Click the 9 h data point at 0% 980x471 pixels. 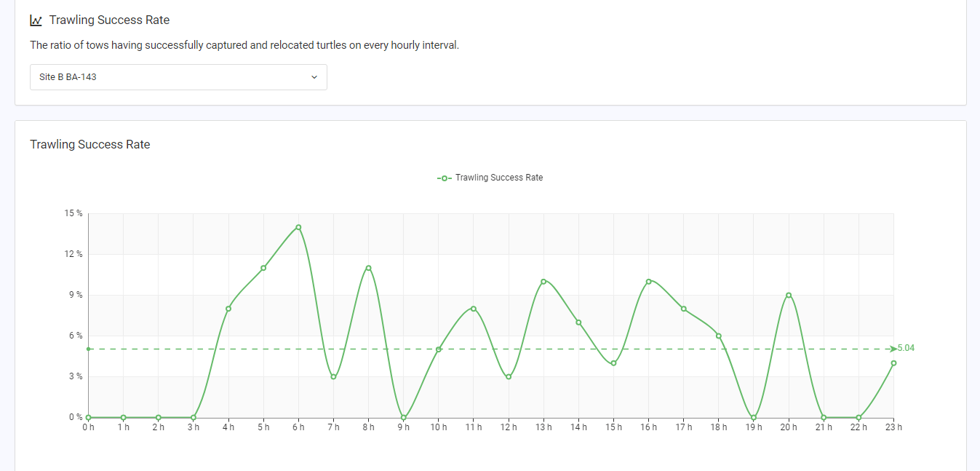coord(404,418)
